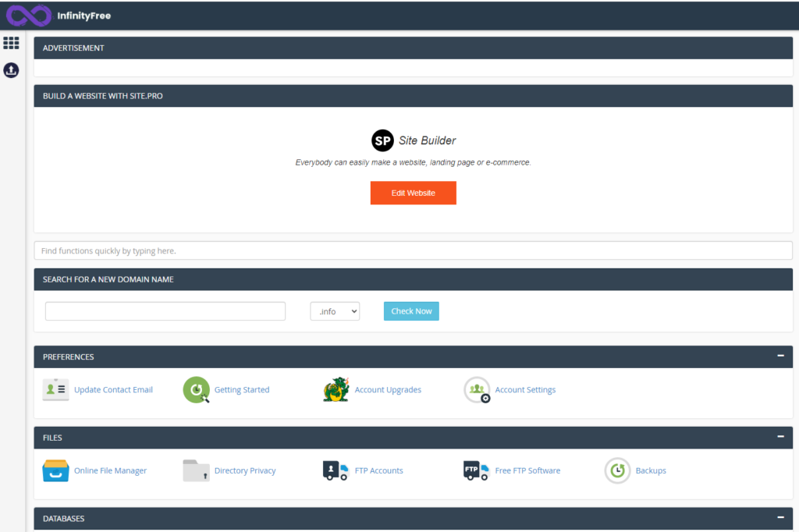The image size is (799, 532).
Task: Click the Getting Started green icon
Action: [196, 390]
